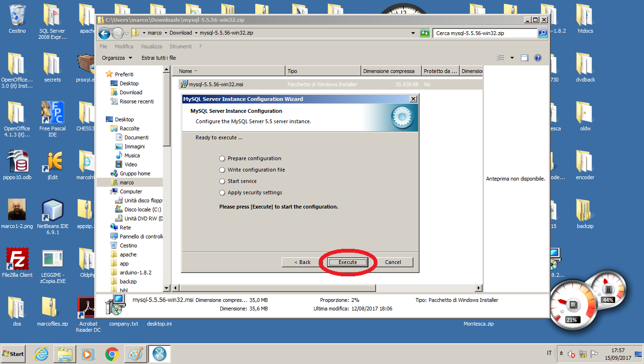Image resolution: width=644 pixels, height=364 pixels.
Task: Open the Organizza dropdown menu
Action: (117, 58)
